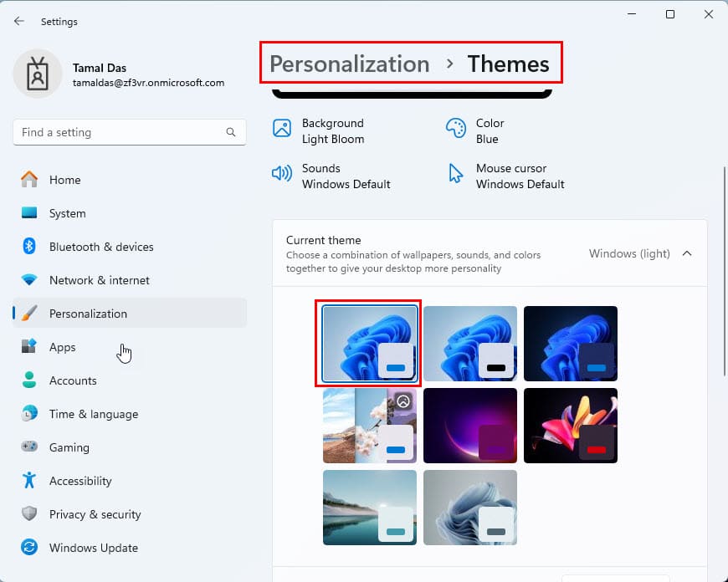
Task: Open the user profile avatar icon
Action: [38, 74]
